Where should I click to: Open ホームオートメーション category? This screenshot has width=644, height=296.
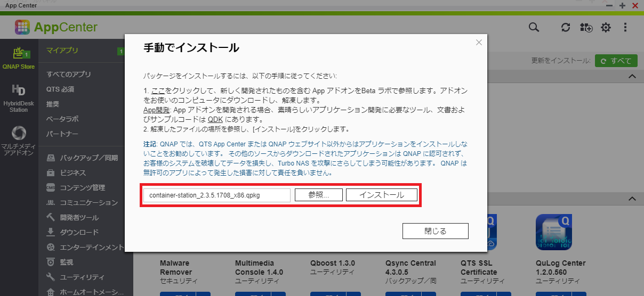(x=85, y=291)
